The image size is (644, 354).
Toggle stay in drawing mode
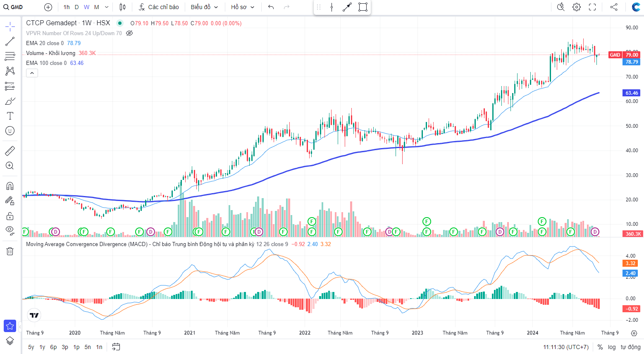pos(10,201)
